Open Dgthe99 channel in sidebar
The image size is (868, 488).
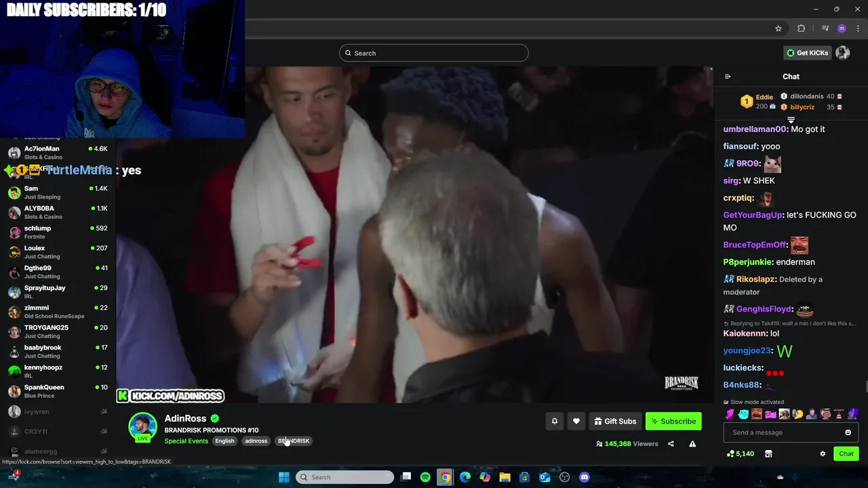(58, 272)
